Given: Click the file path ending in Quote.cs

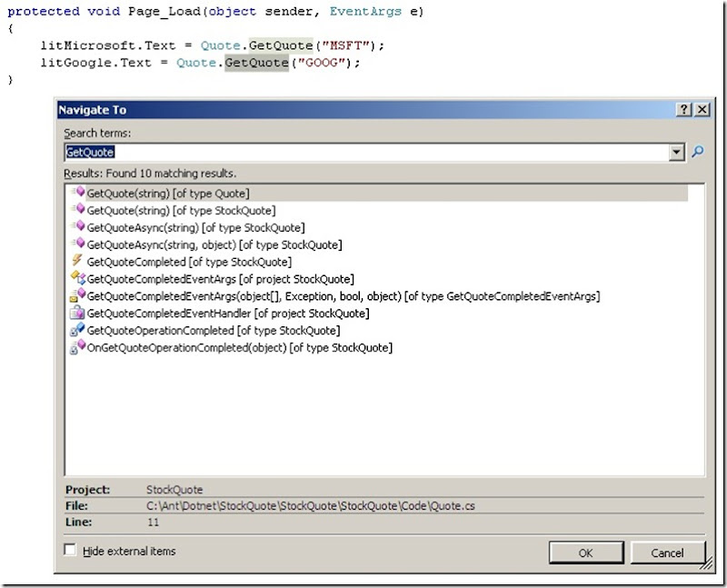Looking at the screenshot, I should tap(311, 506).
